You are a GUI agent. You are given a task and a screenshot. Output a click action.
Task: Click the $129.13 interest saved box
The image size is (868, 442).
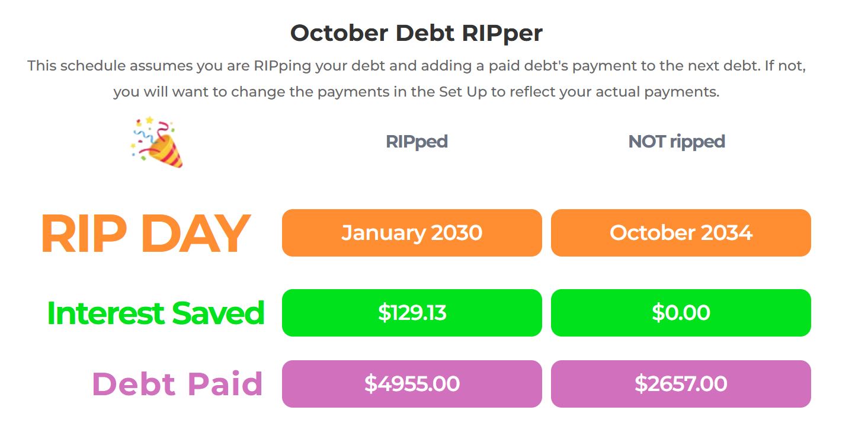(412, 313)
